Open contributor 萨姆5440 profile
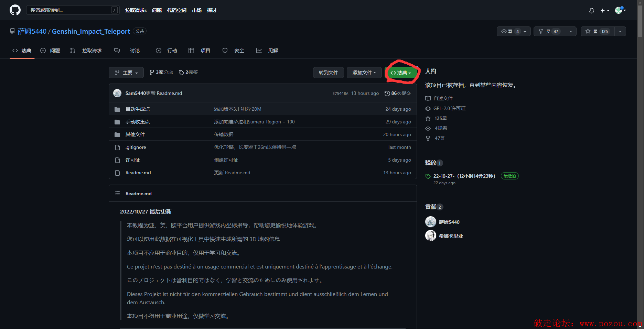The height and width of the screenshot is (329, 644). pos(449,222)
